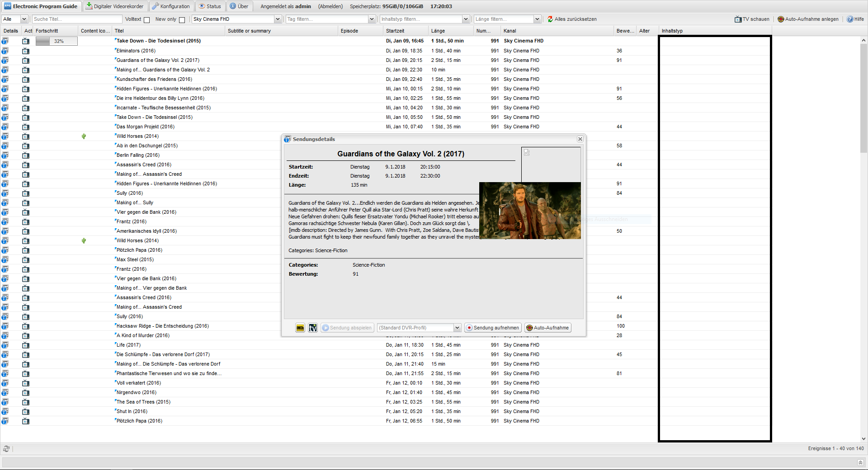Screen dimensions: 868x470
Task: Open details icon for Eliminators (2016) row
Action: (x=5, y=51)
